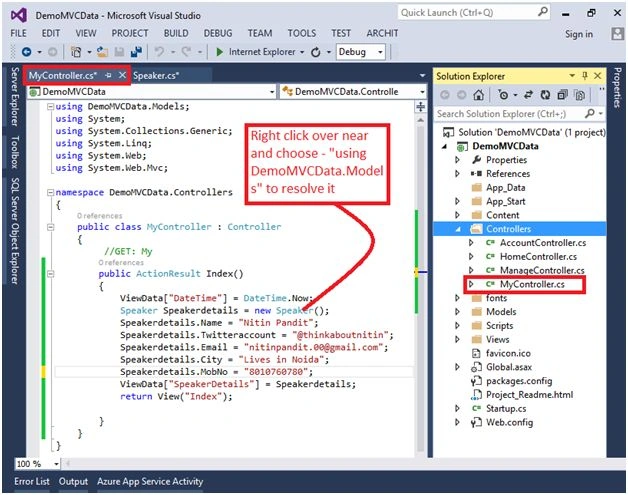Switch to the Speaker.cs tab
This screenshot has height=495, width=628.
coord(156,75)
